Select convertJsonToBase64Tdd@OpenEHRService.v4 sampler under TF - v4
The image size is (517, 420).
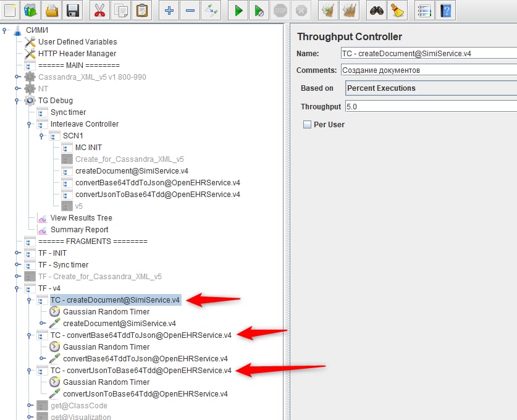[x=145, y=393]
